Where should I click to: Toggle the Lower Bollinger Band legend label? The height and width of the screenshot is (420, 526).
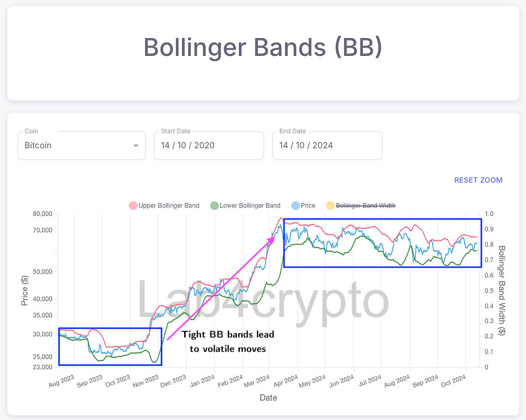tap(250, 206)
